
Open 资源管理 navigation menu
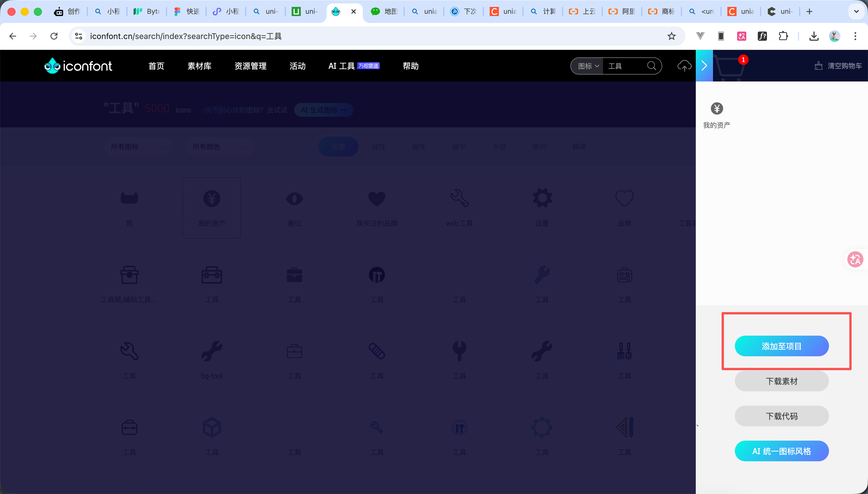pos(250,66)
